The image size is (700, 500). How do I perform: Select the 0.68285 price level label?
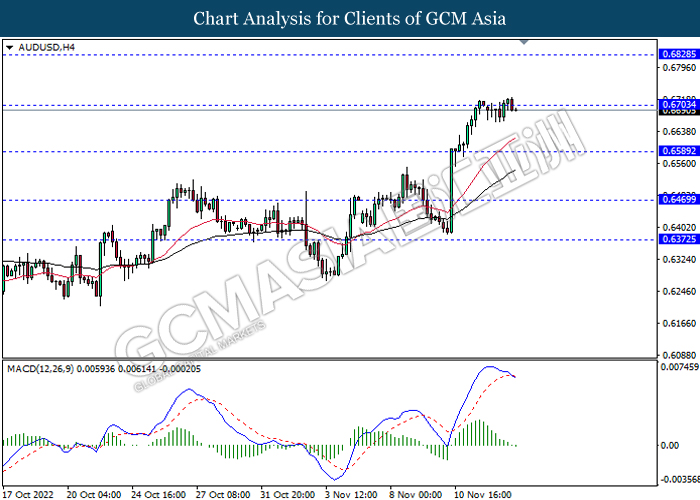679,54
